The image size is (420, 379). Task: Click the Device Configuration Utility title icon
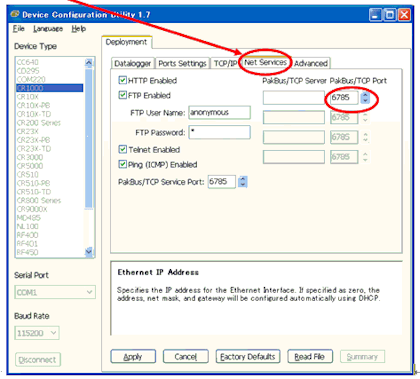(15, 14)
